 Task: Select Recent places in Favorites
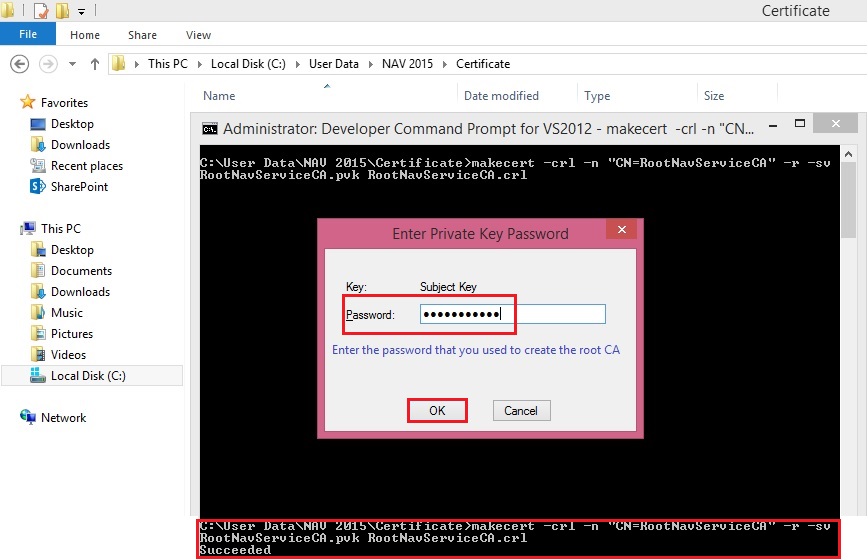pyautogui.click(x=86, y=166)
